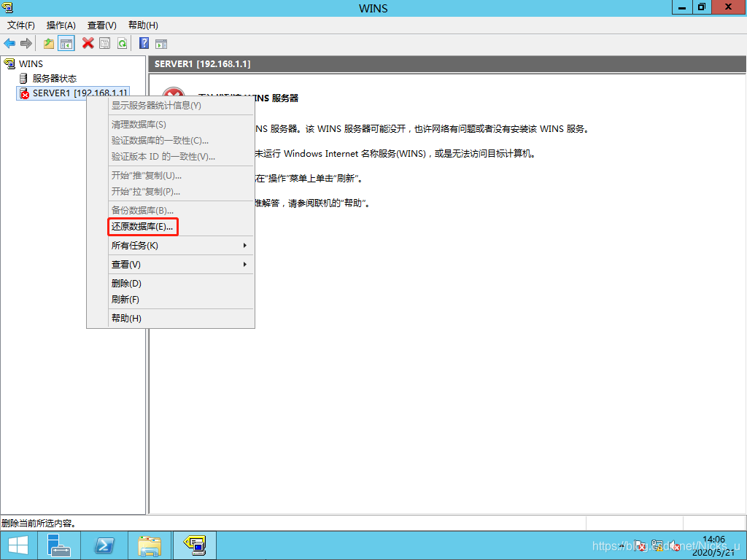Open the 查看(V) menu in the menu bar
The height and width of the screenshot is (560, 747).
pyautogui.click(x=102, y=26)
